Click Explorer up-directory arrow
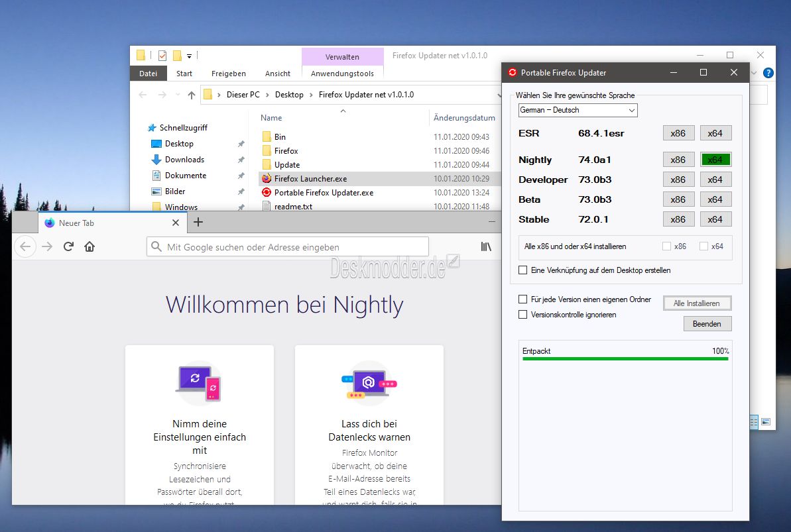 (x=191, y=95)
